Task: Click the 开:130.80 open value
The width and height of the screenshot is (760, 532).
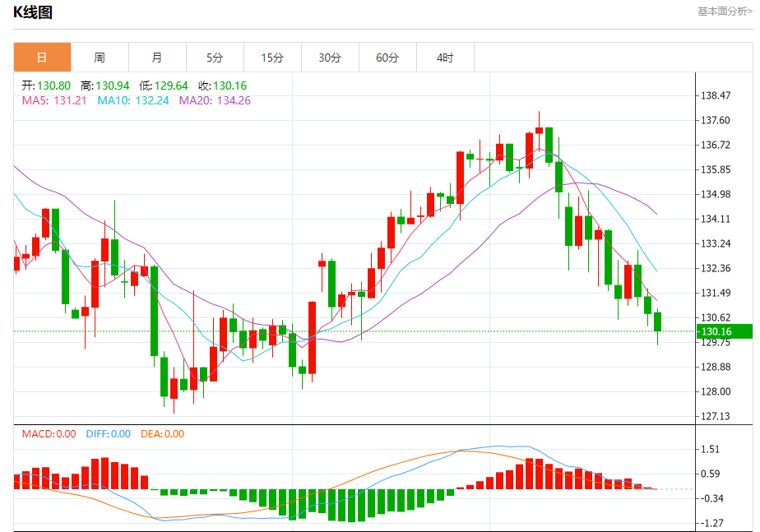Action: (x=46, y=86)
